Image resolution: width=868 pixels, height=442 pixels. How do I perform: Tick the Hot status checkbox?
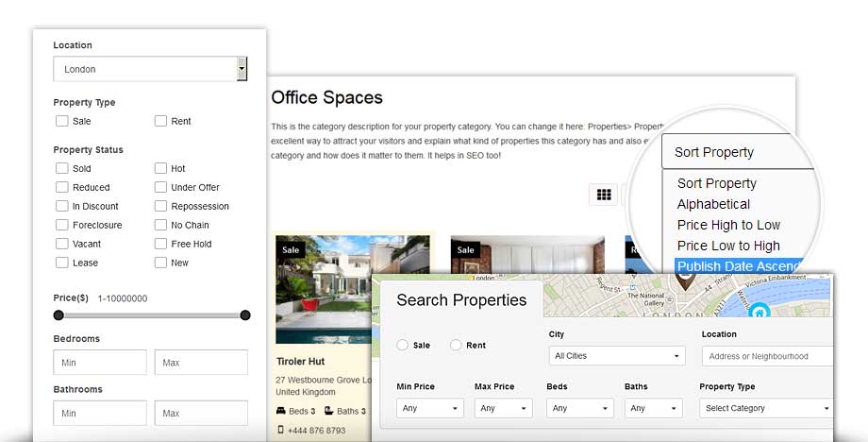click(160, 168)
